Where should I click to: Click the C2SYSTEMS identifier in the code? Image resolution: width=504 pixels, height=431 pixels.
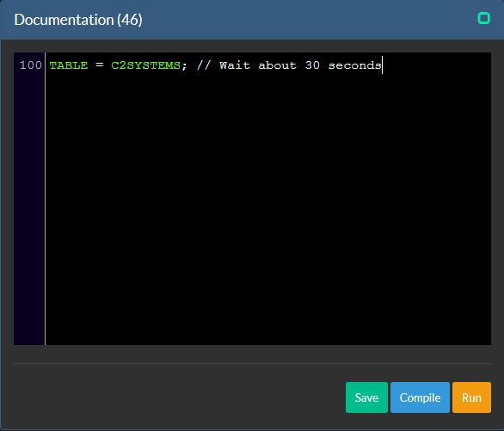[145, 65]
